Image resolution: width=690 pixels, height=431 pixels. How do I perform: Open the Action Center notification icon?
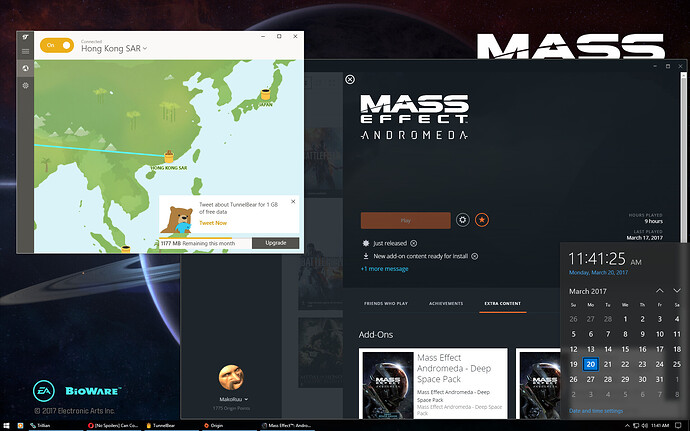click(x=678, y=426)
